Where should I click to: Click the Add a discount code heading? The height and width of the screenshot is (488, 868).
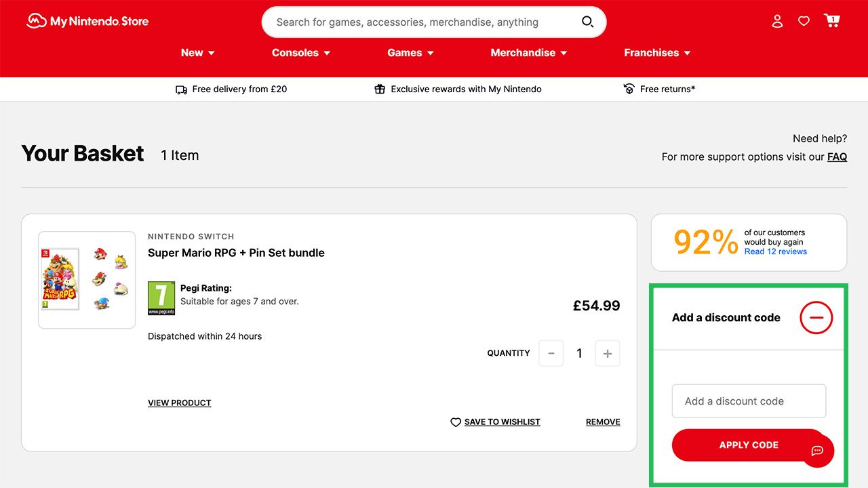click(x=726, y=317)
